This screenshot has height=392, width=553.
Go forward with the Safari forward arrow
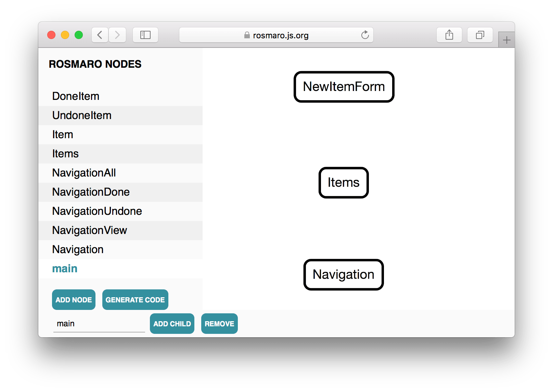pyautogui.click(x=117, y=35)
